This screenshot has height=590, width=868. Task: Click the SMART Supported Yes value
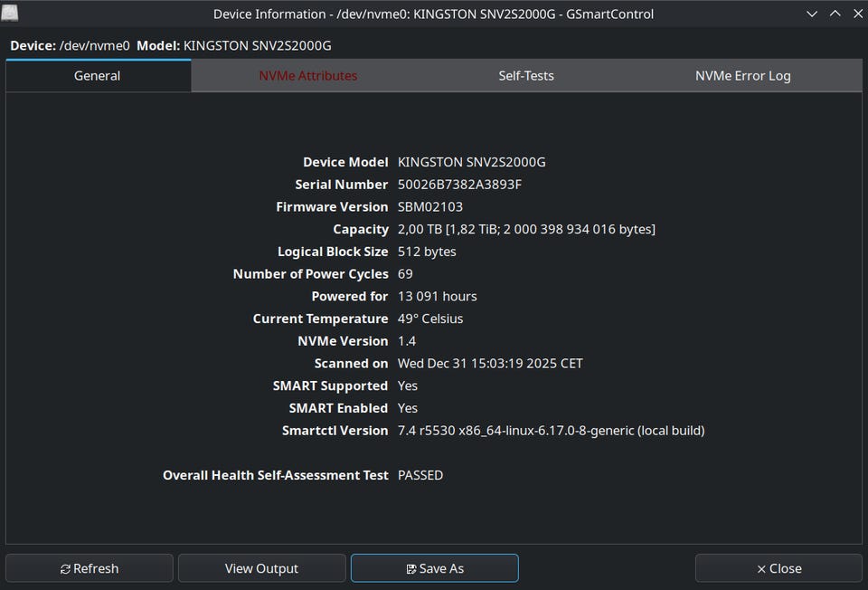click(x=408, y=385)
